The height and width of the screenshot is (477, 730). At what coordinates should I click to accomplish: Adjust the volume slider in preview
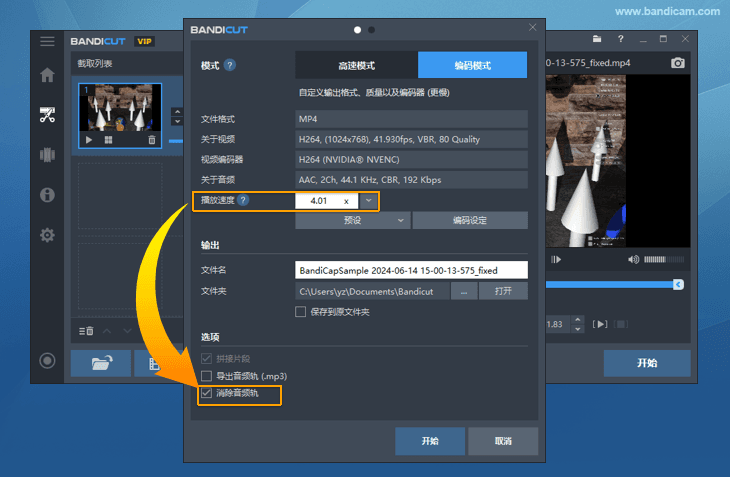(664, 259)
